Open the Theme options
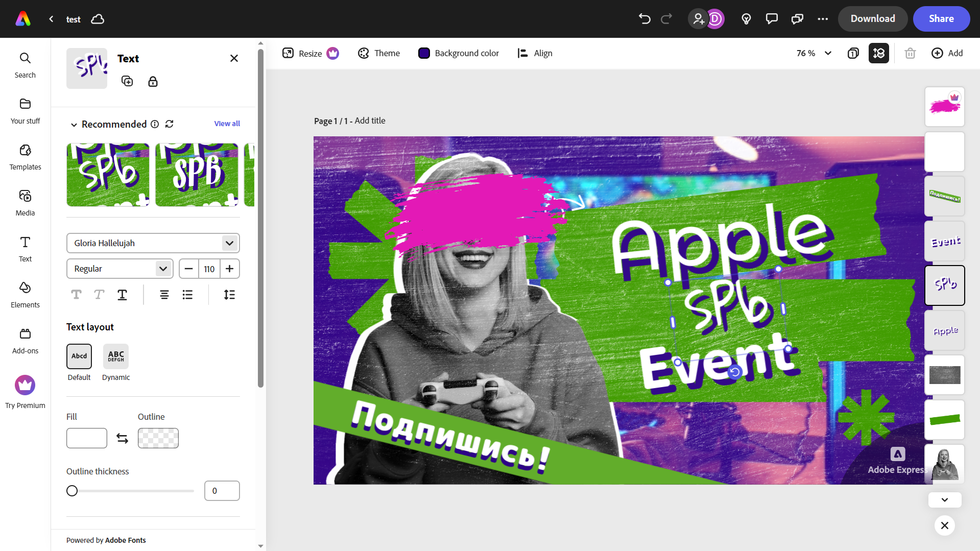 379,53
